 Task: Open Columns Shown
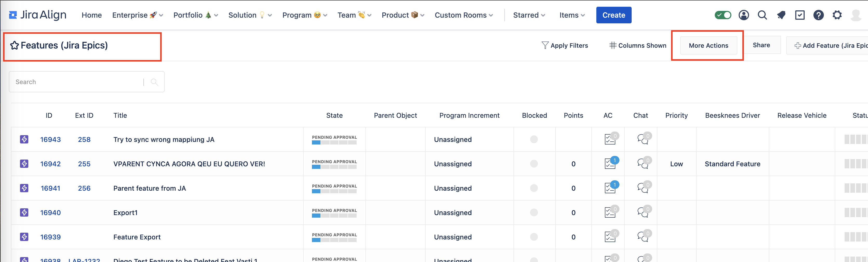[x=638, y=45]
